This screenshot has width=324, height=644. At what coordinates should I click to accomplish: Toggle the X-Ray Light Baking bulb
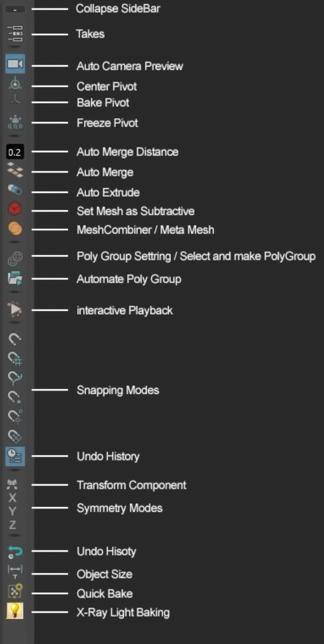(x=15, y=611)
